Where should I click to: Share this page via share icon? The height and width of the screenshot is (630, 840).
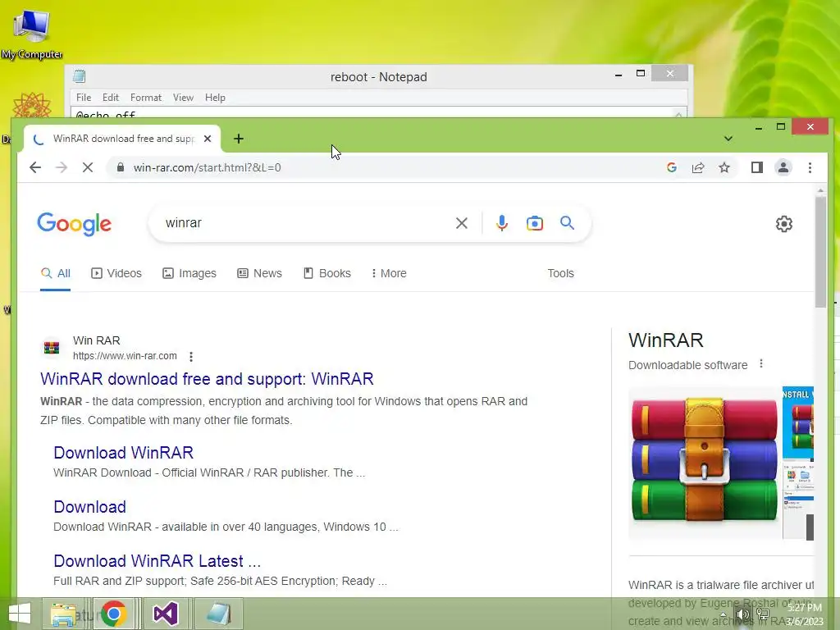pos(698,167)
